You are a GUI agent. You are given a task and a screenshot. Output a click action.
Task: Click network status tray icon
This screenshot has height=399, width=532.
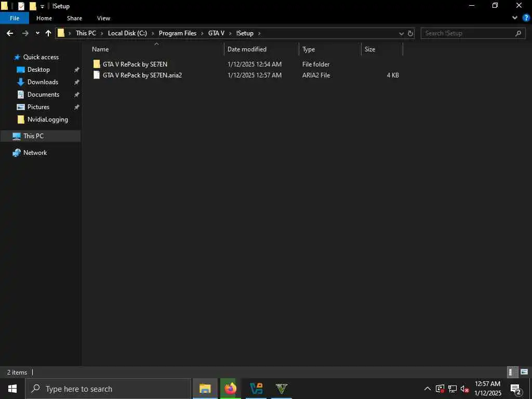453,389
